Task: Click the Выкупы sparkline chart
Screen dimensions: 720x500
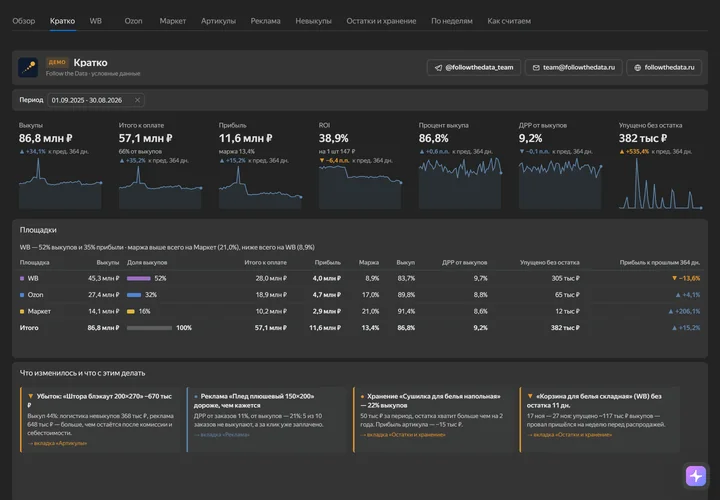Action: point(60,183)
